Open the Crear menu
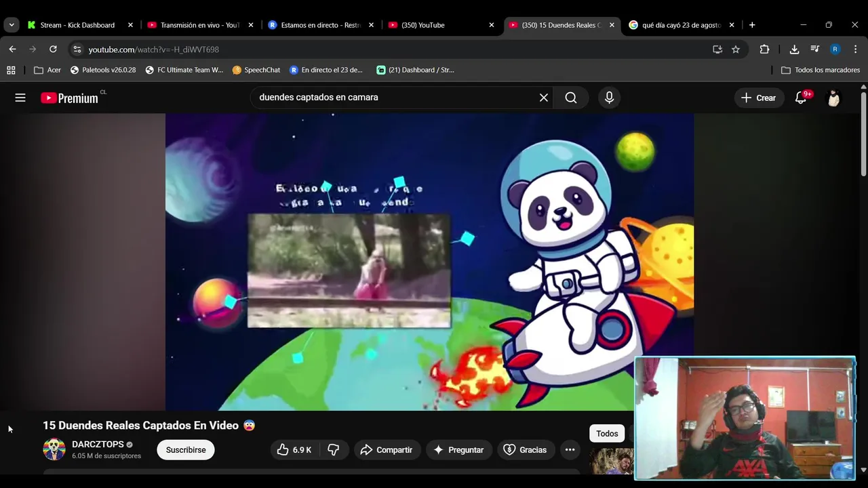 pos(759,98)
